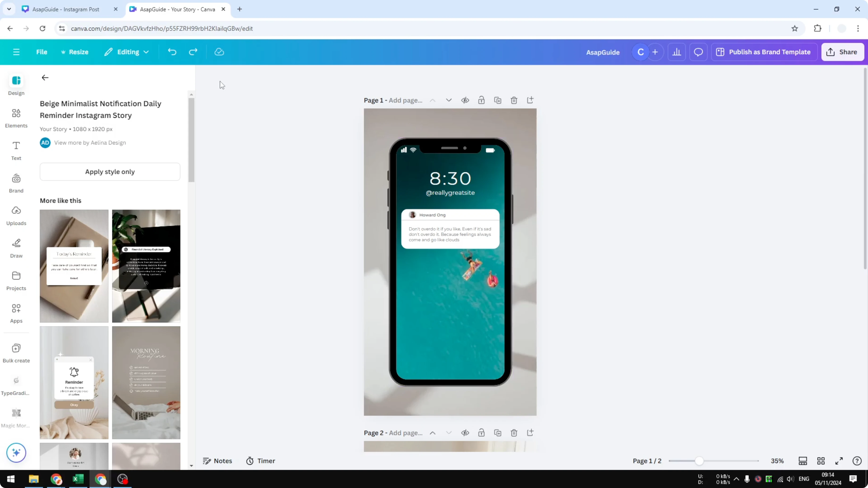Add a new page after Page 1
Viewport: 868px width, 488px height.
[x=530, y=100]
